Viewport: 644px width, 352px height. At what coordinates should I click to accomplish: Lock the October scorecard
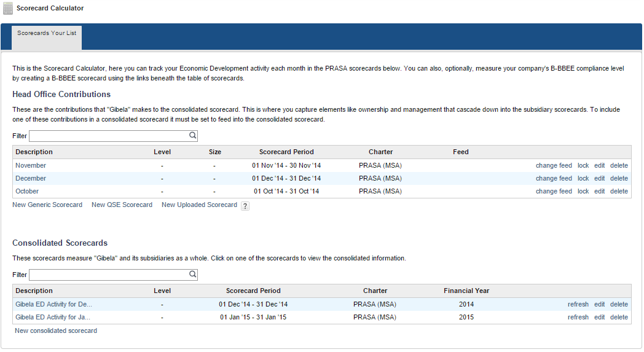(583, 192)
